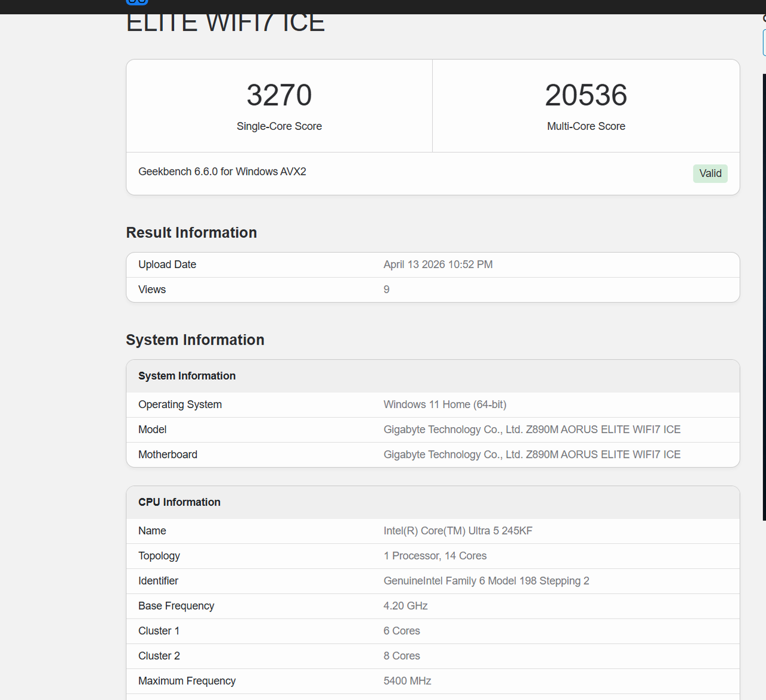Select "GenuineIntel Family 6 Model 198 Stepping 2"
Image resolution: width=766 pixels, height=700 pixels.
(x=487, y=581)
